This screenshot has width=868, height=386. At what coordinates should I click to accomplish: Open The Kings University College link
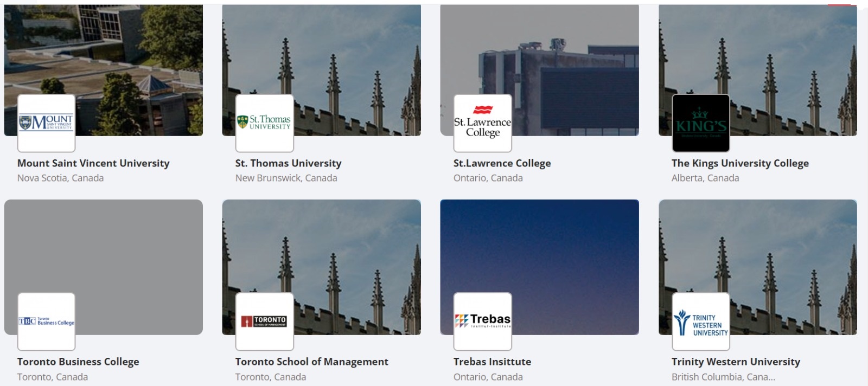pyautogui.click(x=740, y=163)
